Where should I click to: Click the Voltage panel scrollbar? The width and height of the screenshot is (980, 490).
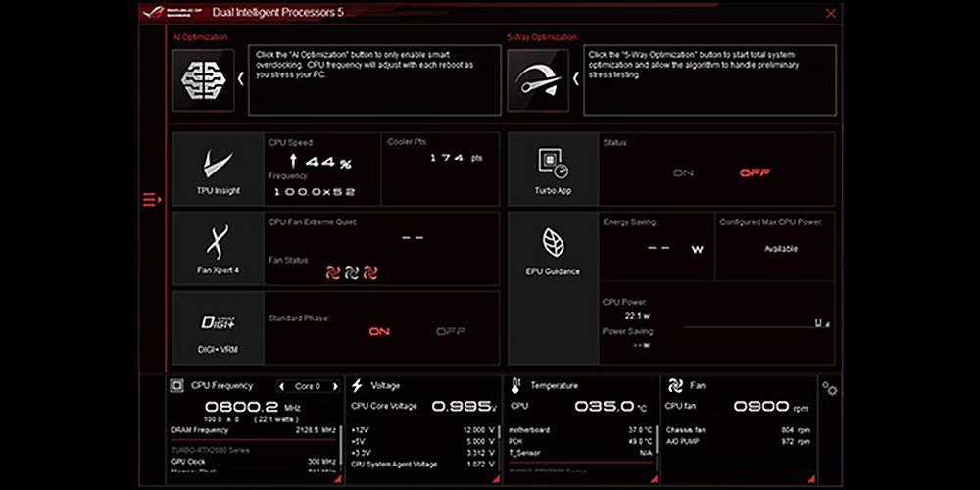[x=501, y=433]
